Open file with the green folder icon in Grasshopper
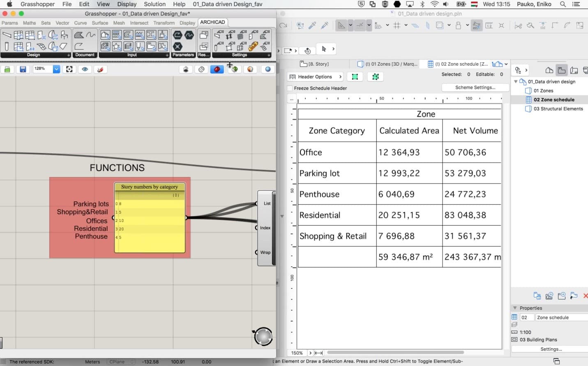 click(x=7, y=69)
